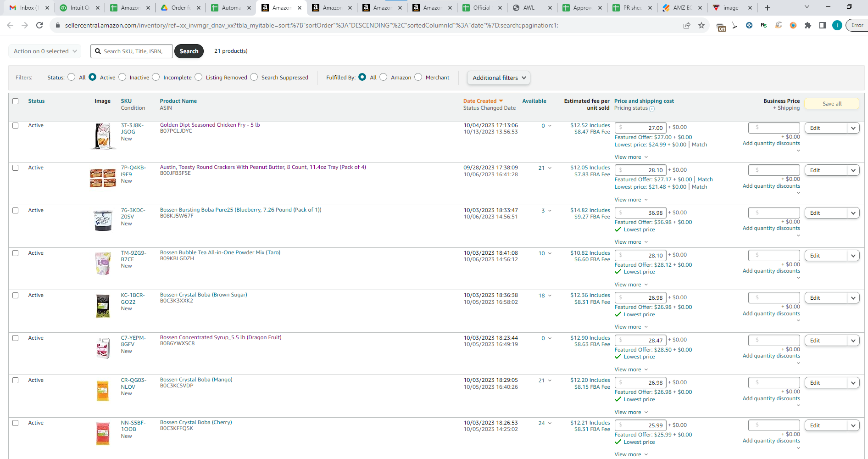Show Pricing status info tooltip
The image size is (868, 459).
652,109
